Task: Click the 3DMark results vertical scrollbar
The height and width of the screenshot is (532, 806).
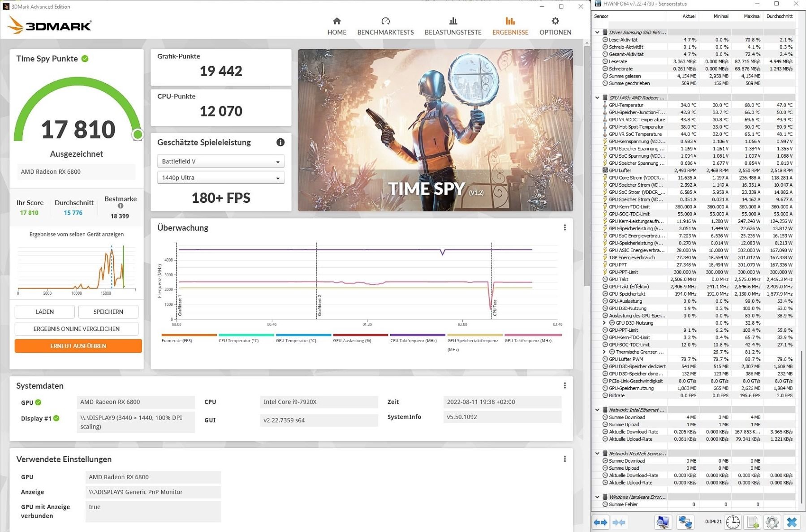Action: click(x=586, y=166)
